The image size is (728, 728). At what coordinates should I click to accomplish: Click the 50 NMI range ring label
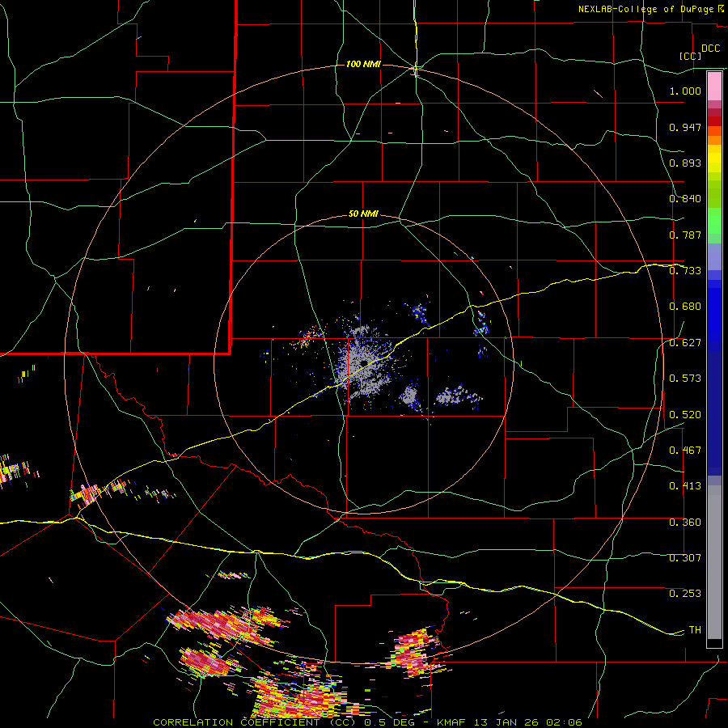pyautogui.click(x=363, y=214)
